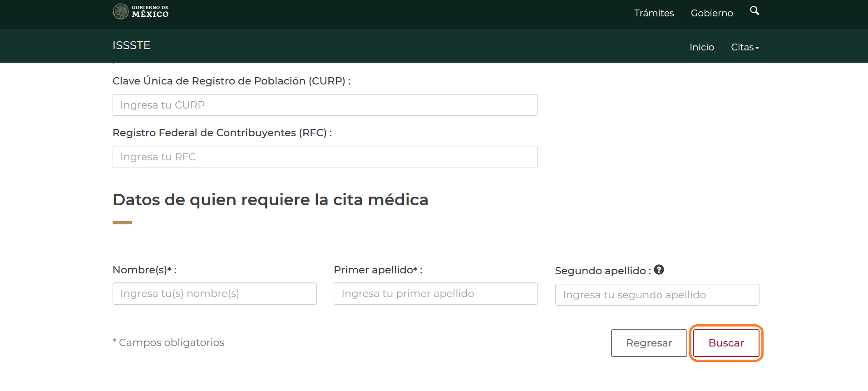Focus the Ingresa tu RFC field

(325, 157)
